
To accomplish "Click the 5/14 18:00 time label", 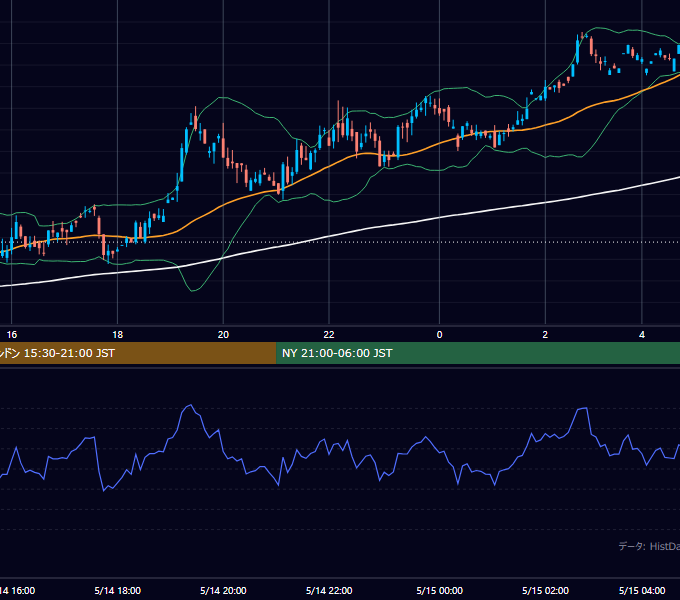I will (x=118, y=590).
